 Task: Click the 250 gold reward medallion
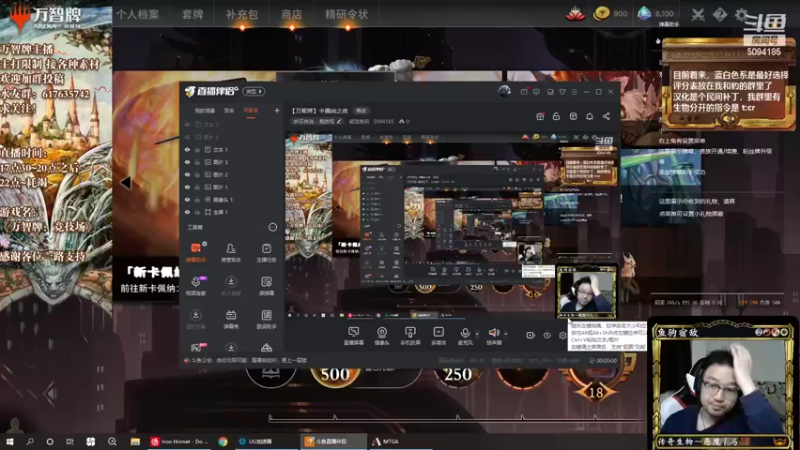point(458,374)
